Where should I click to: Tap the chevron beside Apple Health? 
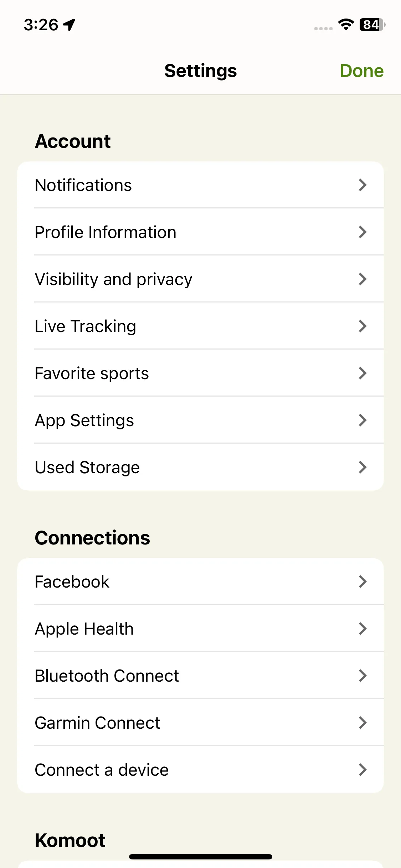[363, 629]
